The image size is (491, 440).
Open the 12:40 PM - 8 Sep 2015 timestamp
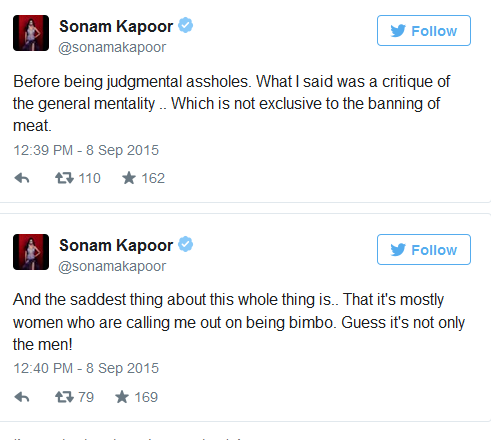(86, 368)
